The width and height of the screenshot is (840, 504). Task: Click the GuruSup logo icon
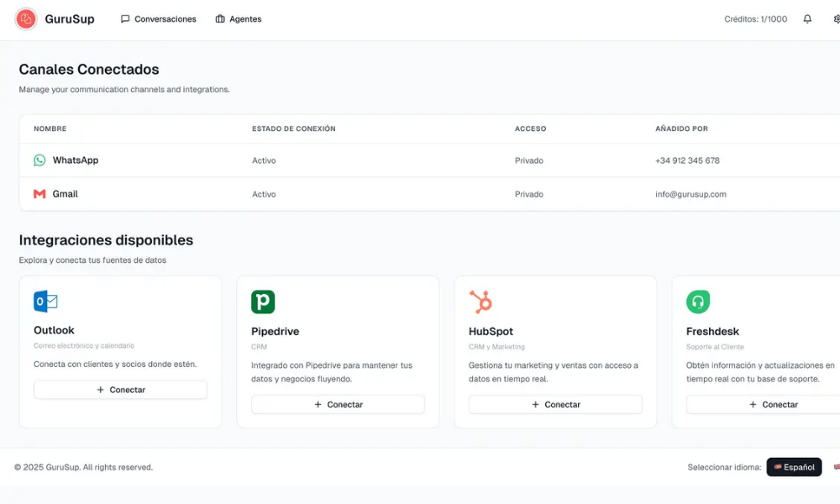point(26,19)
